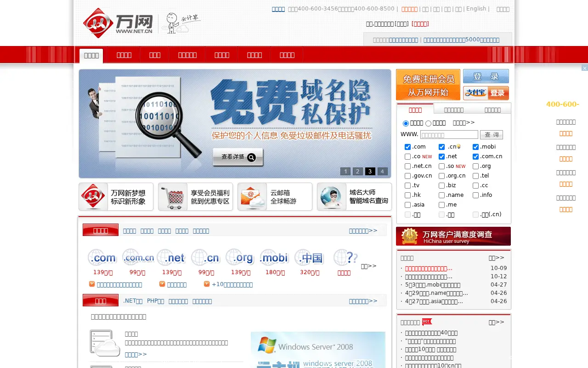Open the .中国 globe icon

point(309,258)
